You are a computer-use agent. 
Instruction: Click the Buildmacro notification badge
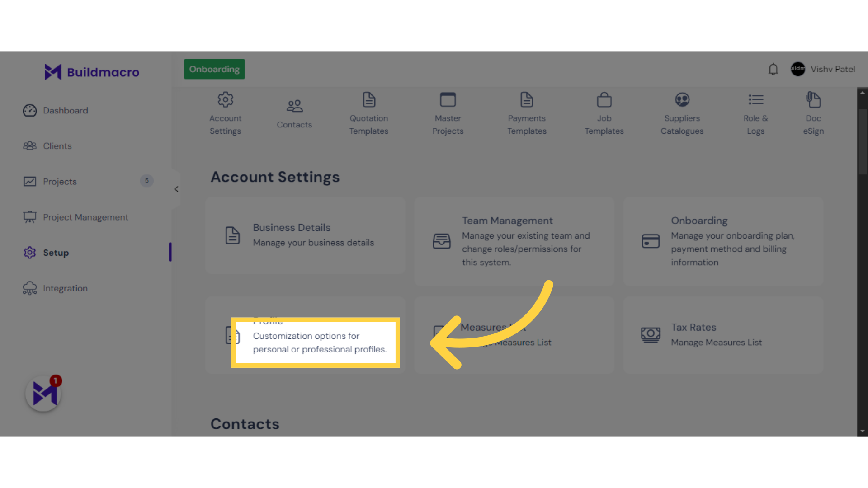pos(56,381)
